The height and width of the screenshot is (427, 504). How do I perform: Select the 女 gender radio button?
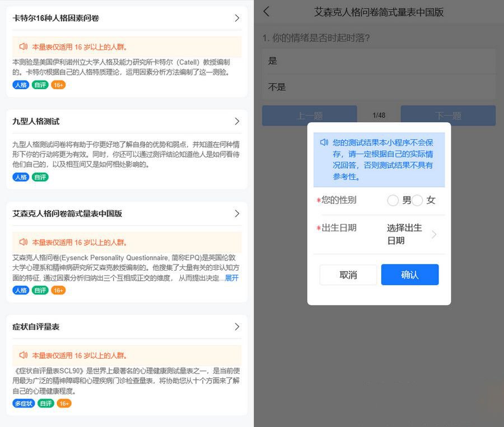tap(418, 200)
